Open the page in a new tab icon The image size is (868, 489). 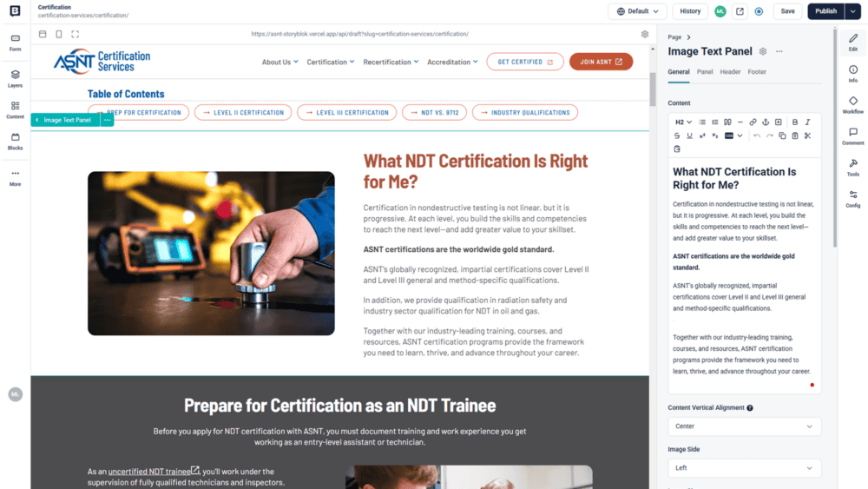click(x=740, y=11)
